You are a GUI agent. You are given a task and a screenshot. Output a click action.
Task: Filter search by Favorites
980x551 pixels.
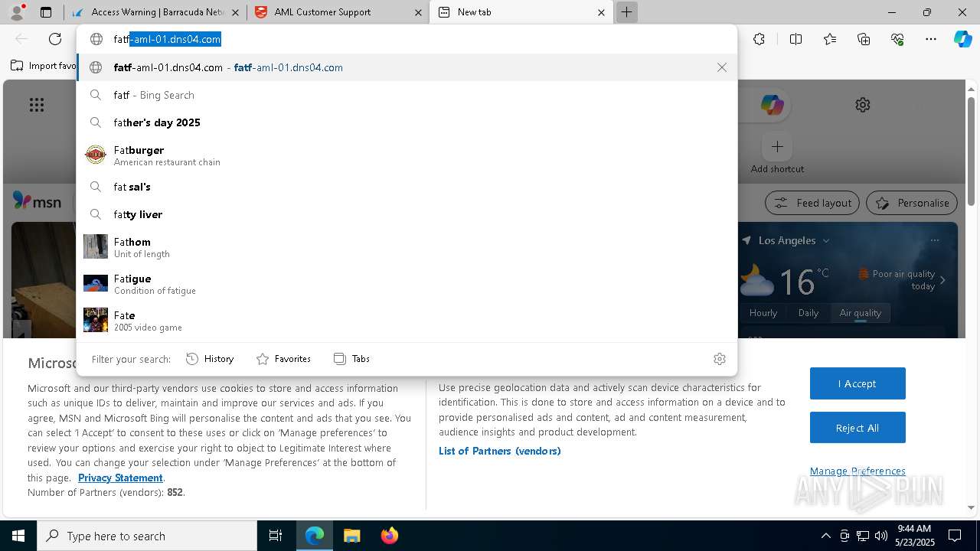point(283,358)
